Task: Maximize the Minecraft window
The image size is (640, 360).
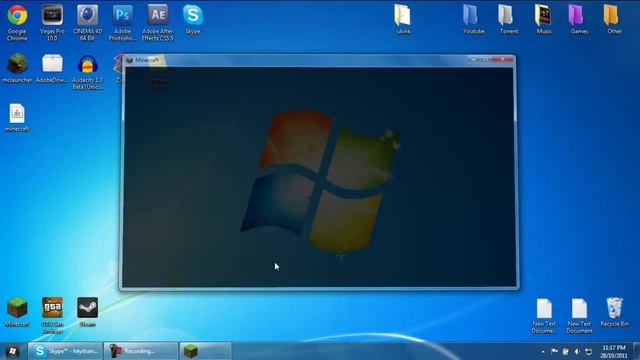Action: click(484, 60)
